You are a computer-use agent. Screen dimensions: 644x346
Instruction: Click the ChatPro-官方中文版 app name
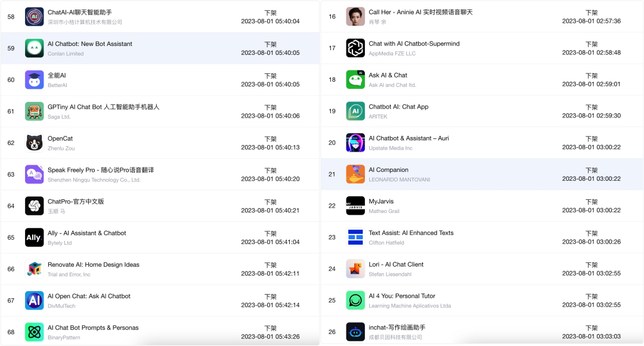[76, 202]
